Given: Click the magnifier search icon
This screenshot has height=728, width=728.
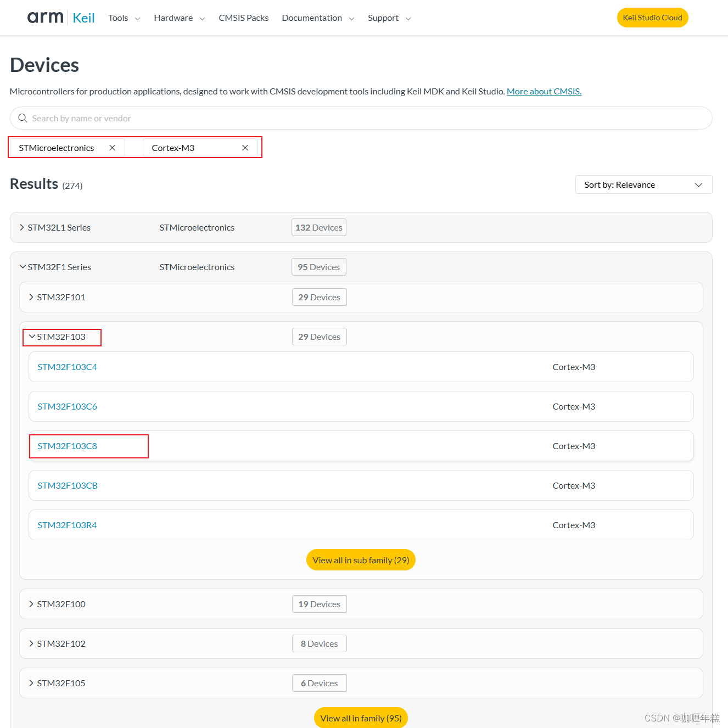Looking at the screenshot, I should pos(23,118).
